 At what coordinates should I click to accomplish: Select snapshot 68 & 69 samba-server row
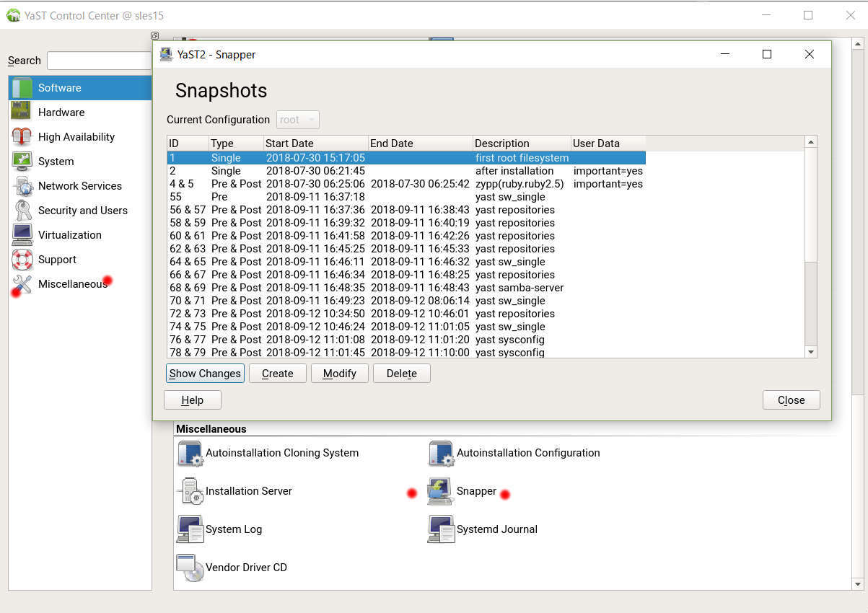pyautogui.click(x=406, y=288)
